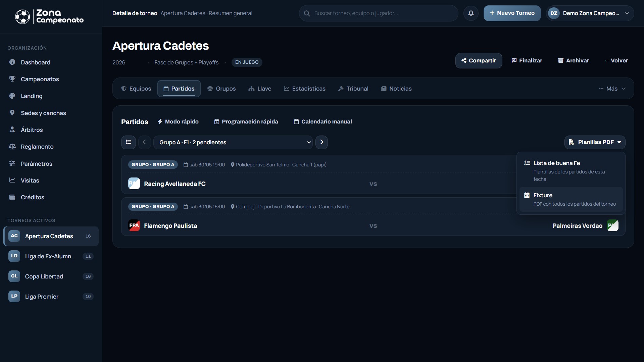Click the search magnifier icon

coord(307,13)
